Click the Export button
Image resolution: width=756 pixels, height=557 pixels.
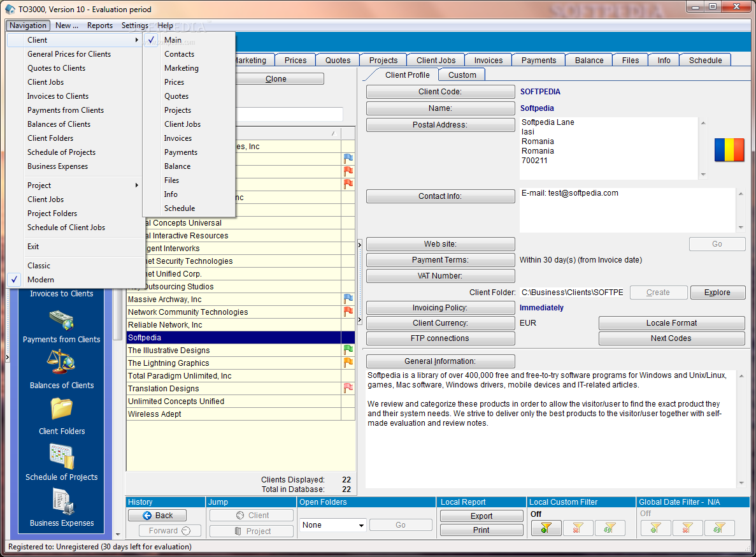click(481, 516)
